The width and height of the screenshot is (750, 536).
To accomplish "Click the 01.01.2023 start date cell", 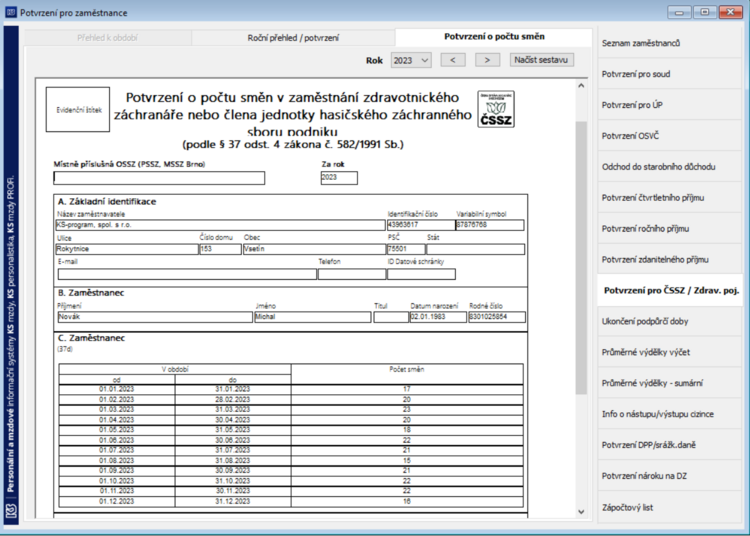I will tap(117, 389).
